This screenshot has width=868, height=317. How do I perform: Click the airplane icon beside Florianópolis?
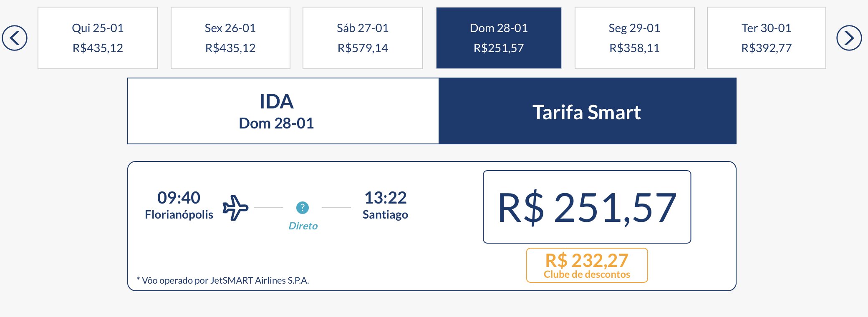tap(235, 207)
